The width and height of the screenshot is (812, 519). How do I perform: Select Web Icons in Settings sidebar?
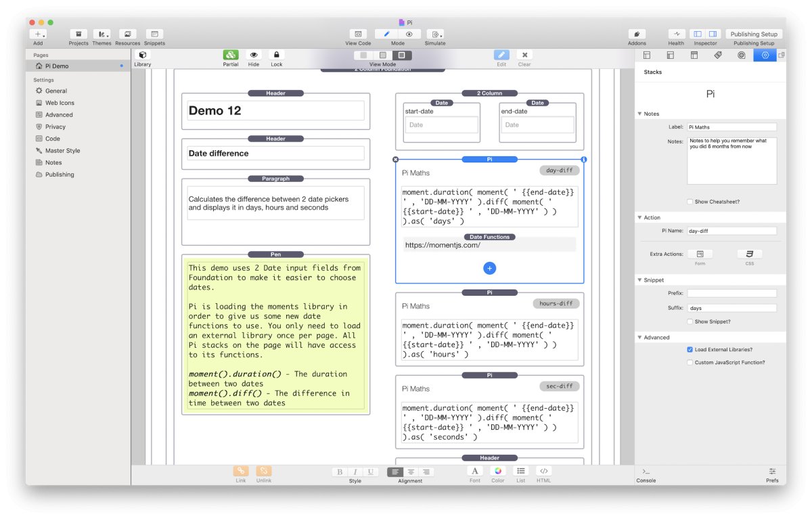[x=60, y=103]
